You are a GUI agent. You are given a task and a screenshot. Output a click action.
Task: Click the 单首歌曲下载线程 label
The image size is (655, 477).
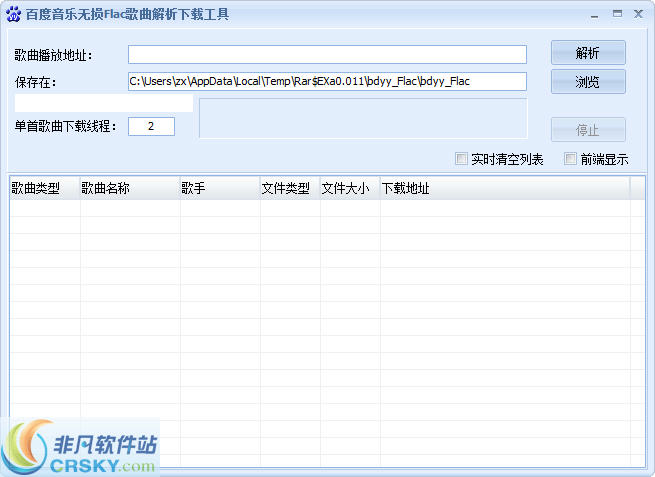click(x=65, y=126)
